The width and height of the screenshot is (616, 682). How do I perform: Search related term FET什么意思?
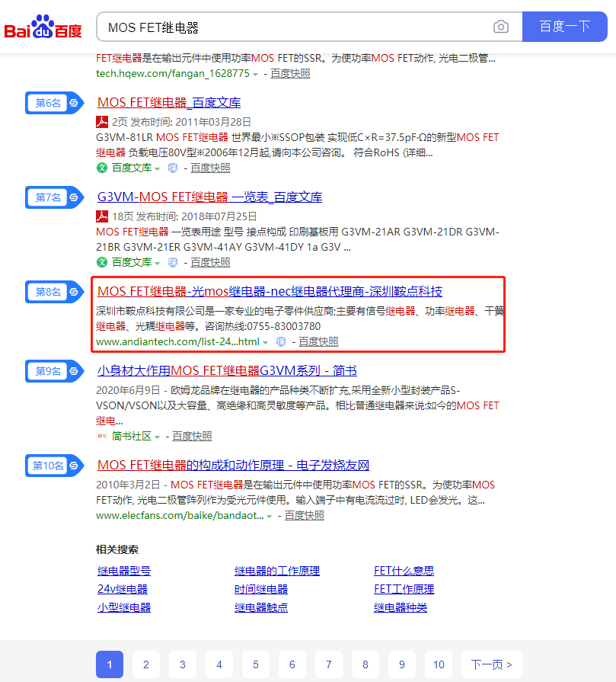404,571
